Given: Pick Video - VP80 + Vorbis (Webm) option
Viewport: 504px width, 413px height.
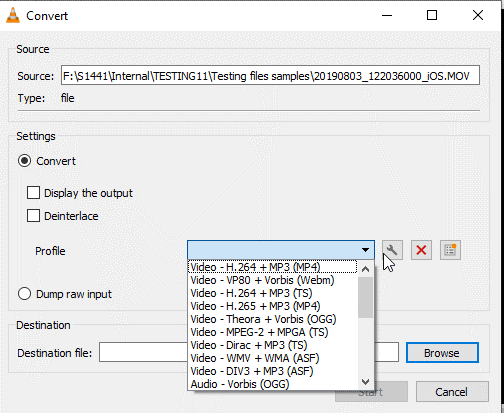Looking at the screenshot, I should pyautogui.click(x=262, y=280).
